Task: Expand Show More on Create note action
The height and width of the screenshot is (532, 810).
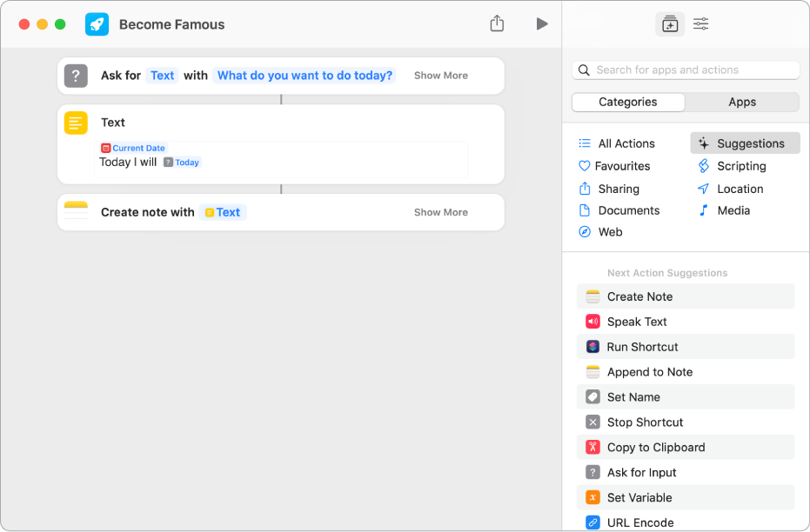Action: (x=440, y=211)
